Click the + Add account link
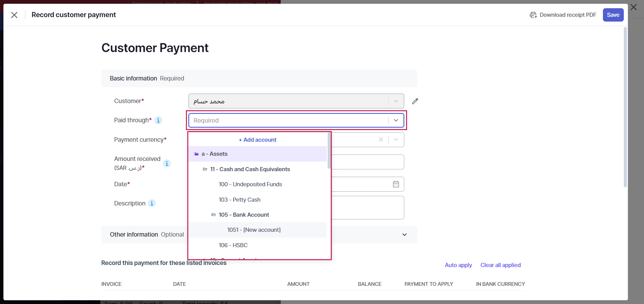The image size is (644, 304). 257,140
